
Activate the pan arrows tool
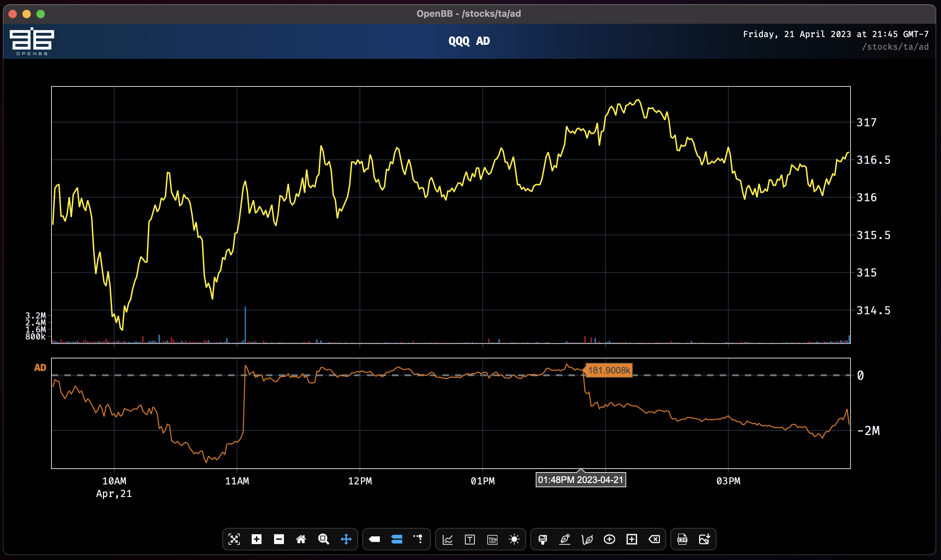[346, 539]
